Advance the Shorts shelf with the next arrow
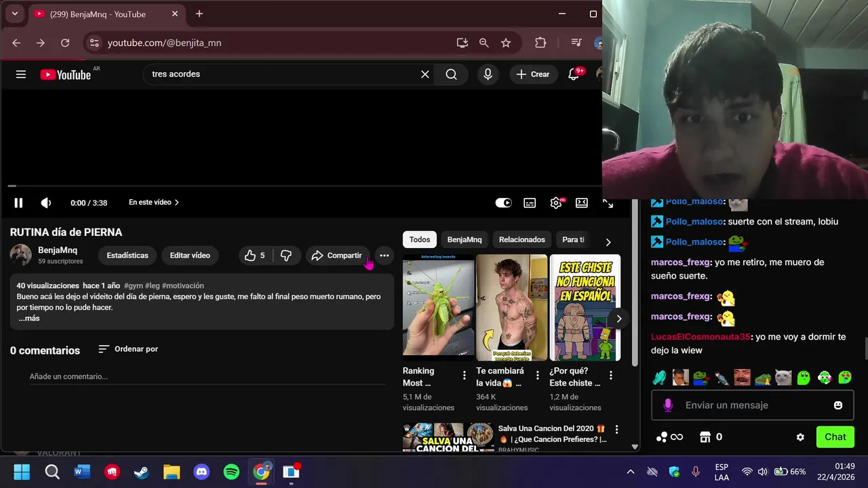This screenshot has width=868, height=488. coord(618,319)
